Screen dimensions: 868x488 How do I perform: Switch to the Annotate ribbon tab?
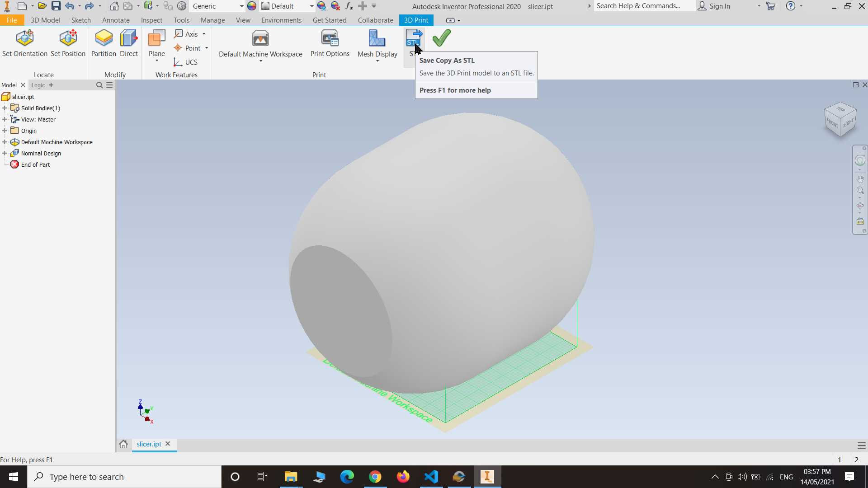point(116,20)
